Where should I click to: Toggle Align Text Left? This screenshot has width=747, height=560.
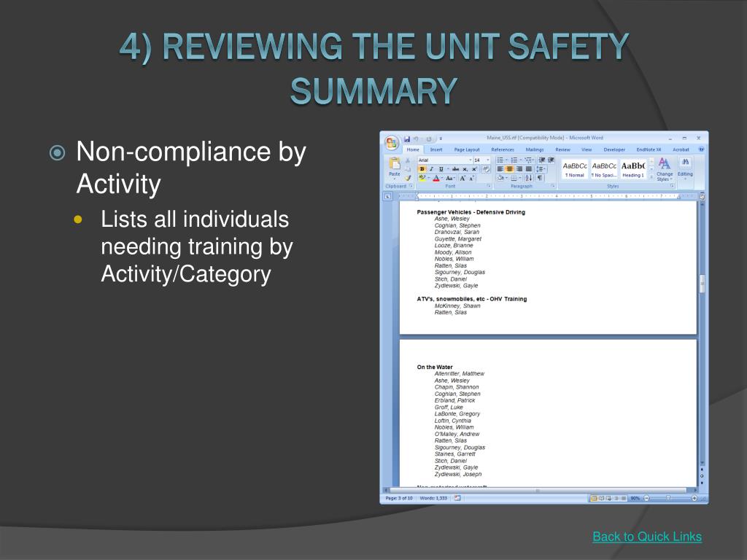pyautogui.click(x=500, y=169)
